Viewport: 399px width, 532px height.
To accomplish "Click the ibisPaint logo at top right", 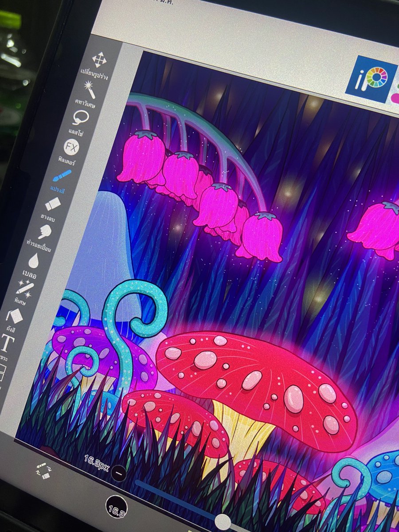I will (372, 80).
